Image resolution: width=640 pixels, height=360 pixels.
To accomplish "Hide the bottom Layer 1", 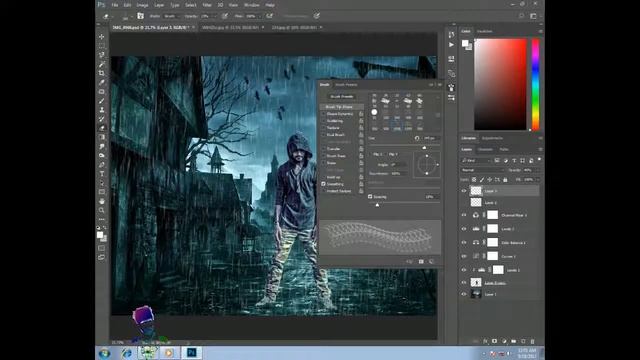I will click(x=464, y=294).
